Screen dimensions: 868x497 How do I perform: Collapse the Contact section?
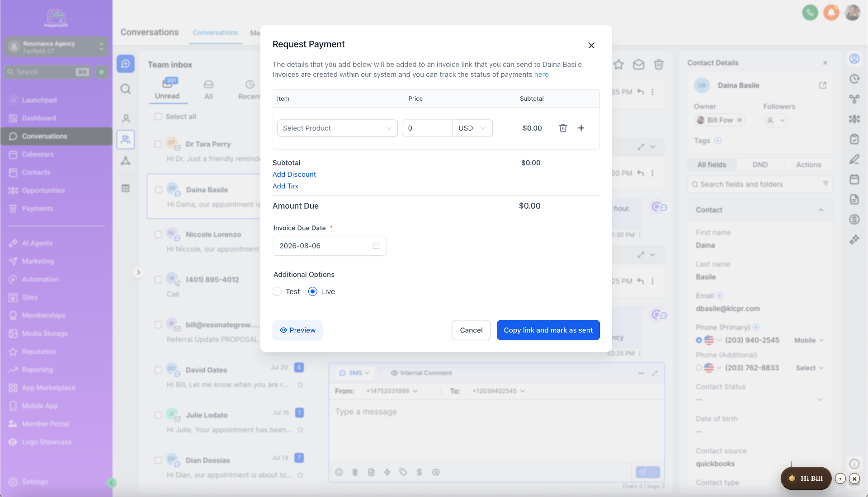click(821, 210)
